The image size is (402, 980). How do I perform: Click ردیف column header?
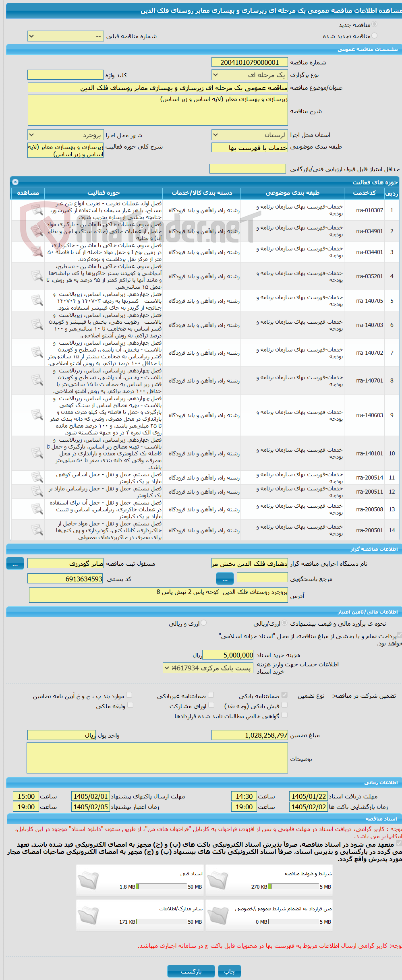[x=392, y=193]
